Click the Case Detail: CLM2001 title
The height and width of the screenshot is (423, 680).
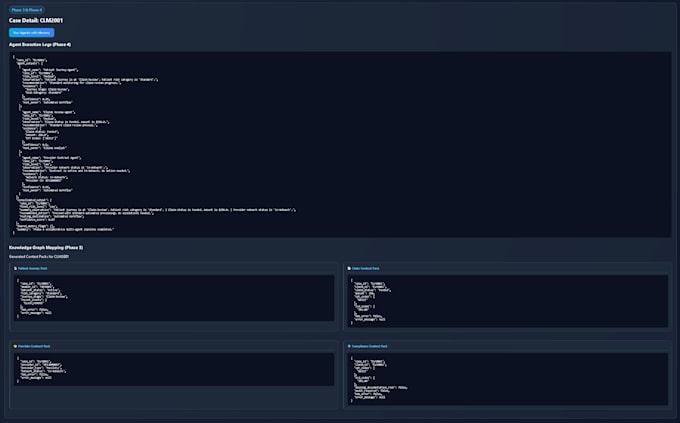36,20
